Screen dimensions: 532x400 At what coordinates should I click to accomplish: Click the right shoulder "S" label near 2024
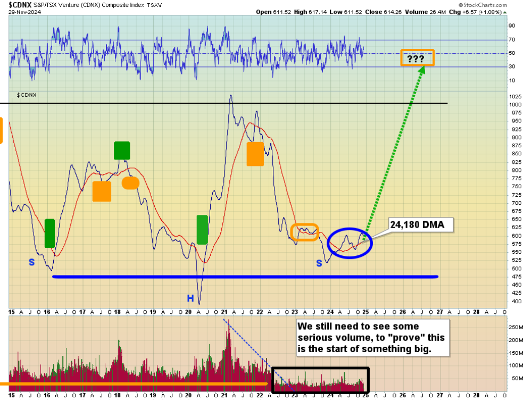pyautogui.click(x=319, y=263)
